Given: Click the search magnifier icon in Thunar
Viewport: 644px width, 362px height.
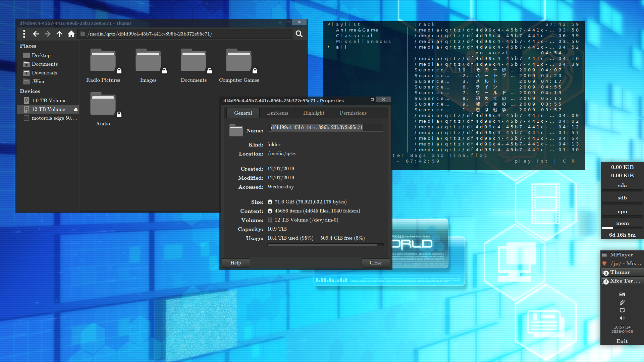Looking at the screenshot, I should click(x=299, y=34).
